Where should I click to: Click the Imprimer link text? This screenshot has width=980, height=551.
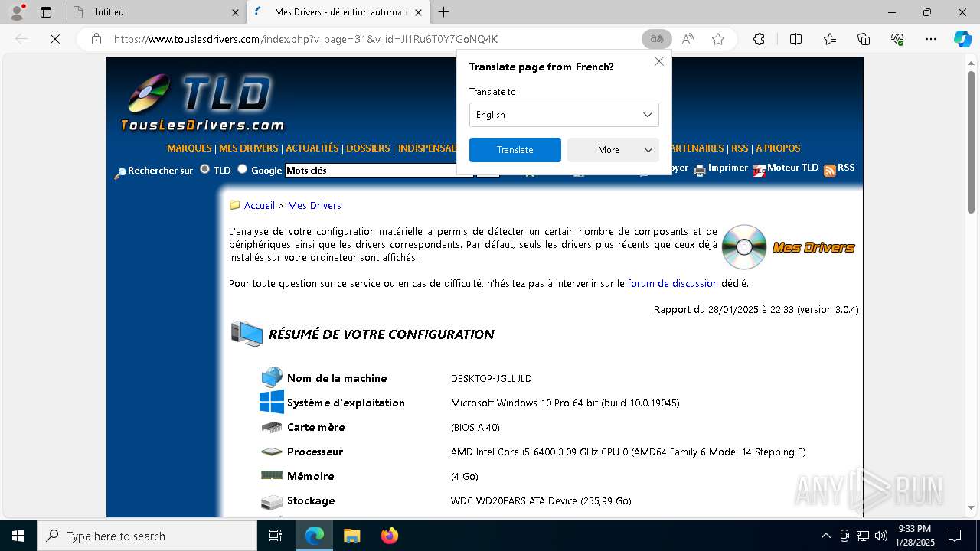[x=728, y=168]
